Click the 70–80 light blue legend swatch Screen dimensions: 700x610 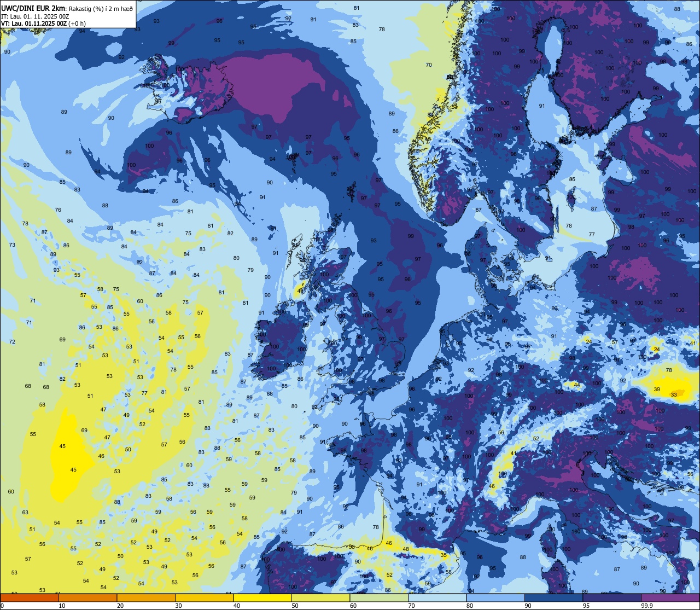437,598
